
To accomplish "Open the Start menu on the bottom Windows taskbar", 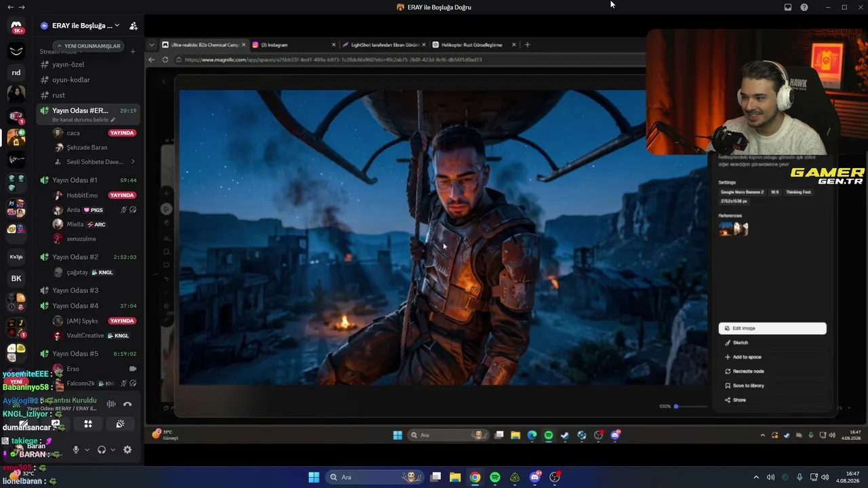I will tap(314, 477).
